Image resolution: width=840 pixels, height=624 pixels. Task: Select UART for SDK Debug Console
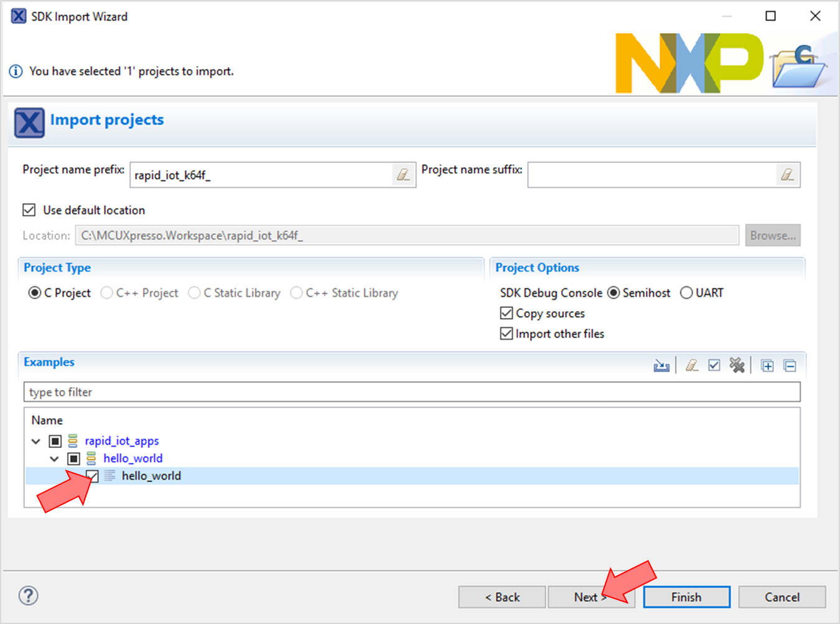686,293
